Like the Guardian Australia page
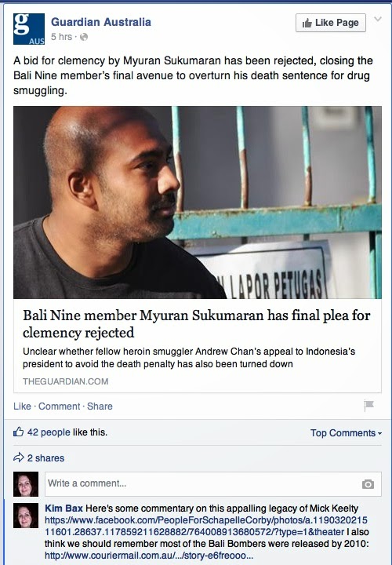Viewport: 392px width, 565px height. 330,23
